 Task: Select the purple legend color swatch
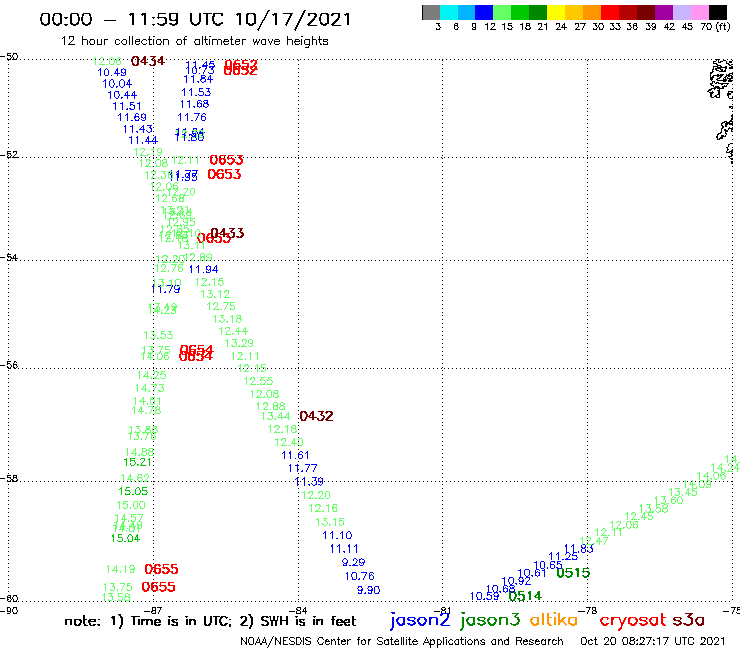click(664, 12)
